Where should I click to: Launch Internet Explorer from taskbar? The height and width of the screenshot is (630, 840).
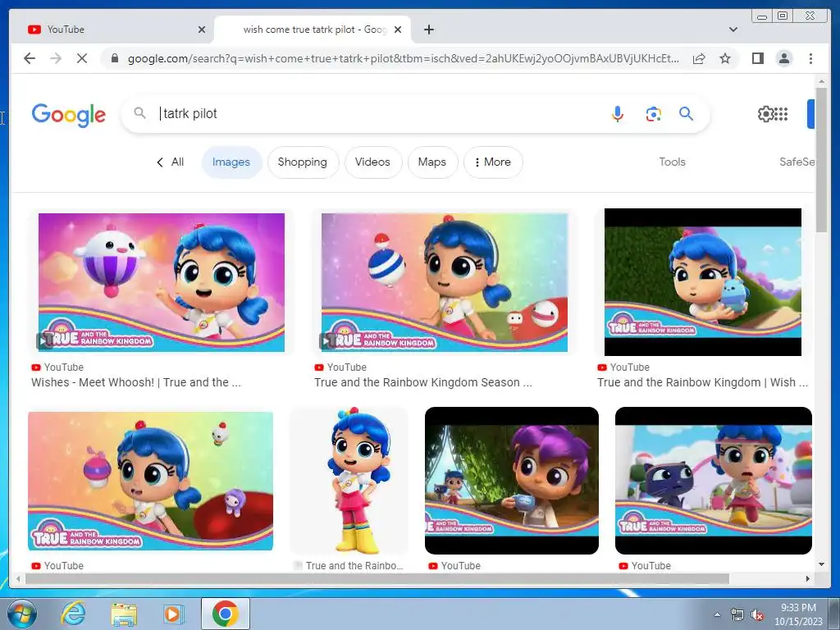click(x=73, y=614)
